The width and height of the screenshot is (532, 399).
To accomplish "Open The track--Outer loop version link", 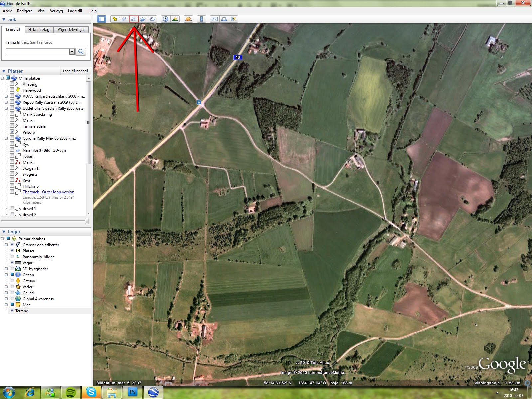I will (49, 192).
